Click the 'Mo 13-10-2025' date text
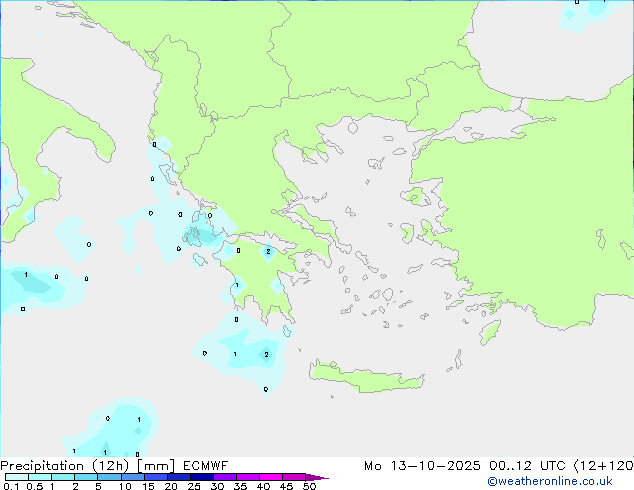Image resolution: width=634 pixels, height=490 pixels. [x=422, y=466]
